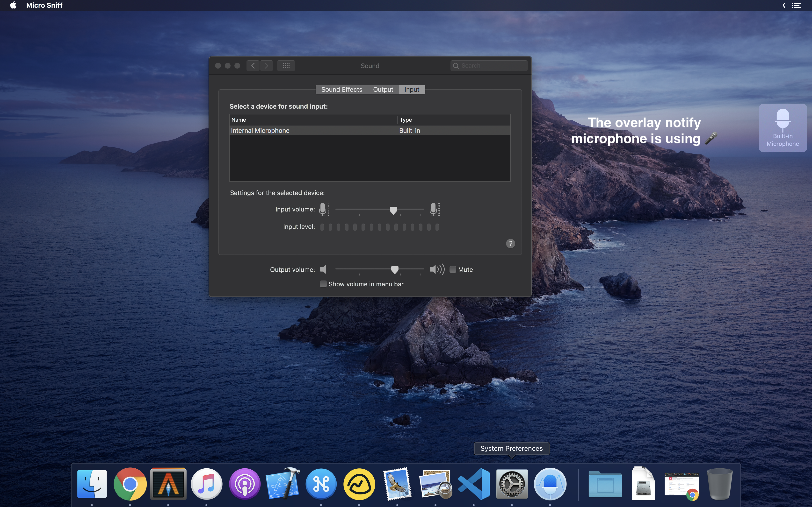Enable the Mute checkbox
The width and height of the screenshot is (812, 507).
pos(453,270)
